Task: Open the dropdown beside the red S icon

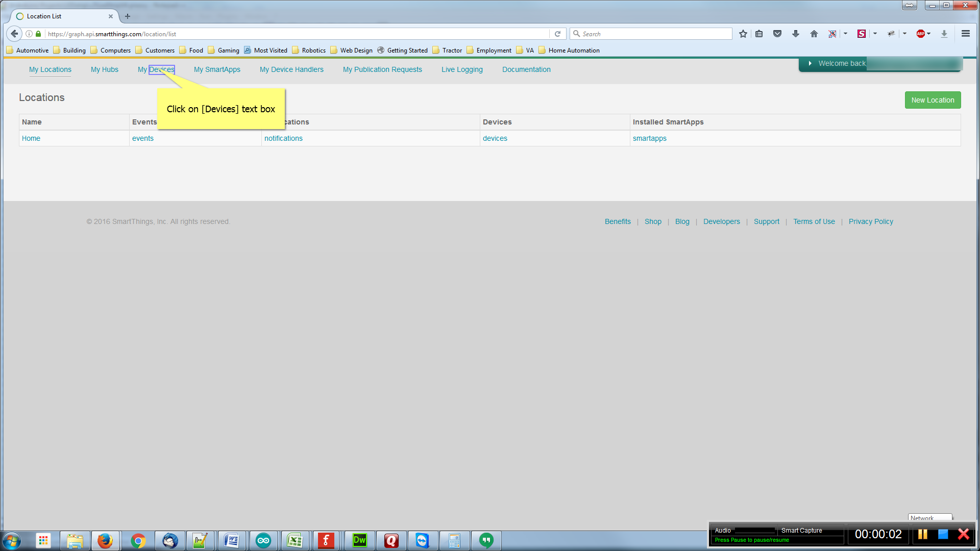Action: [875, 34]
